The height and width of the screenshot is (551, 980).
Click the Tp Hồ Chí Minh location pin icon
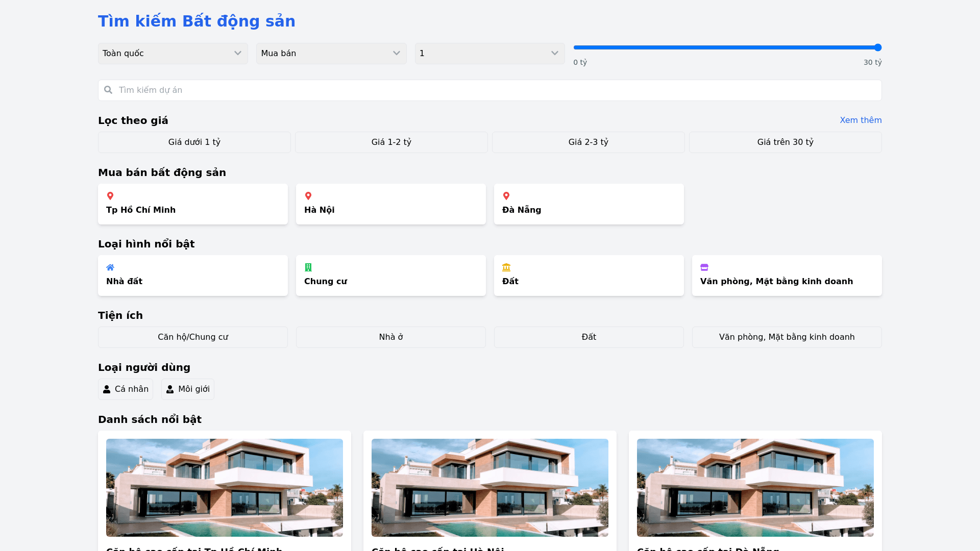(110, 196)
